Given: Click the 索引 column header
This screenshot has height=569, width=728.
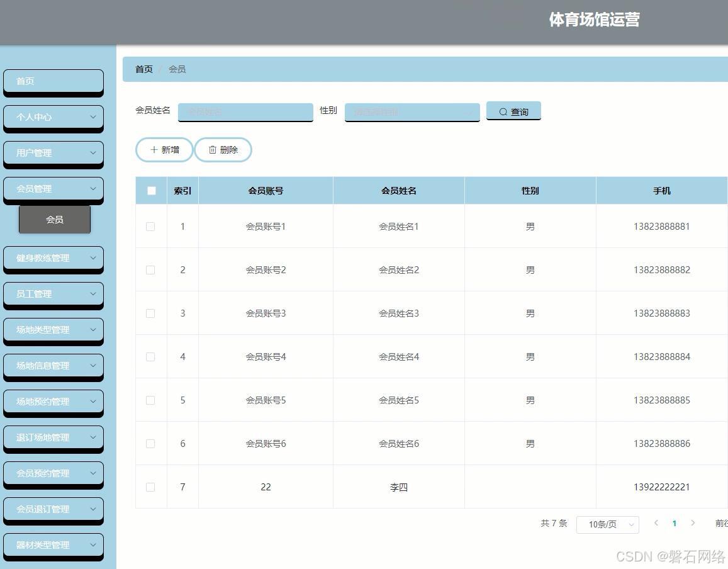Looking at the screenshot, I should [x=182, y=191].
